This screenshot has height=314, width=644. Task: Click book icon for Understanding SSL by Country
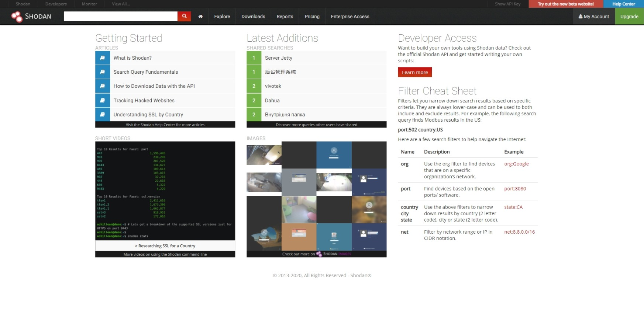click(103, 114)
